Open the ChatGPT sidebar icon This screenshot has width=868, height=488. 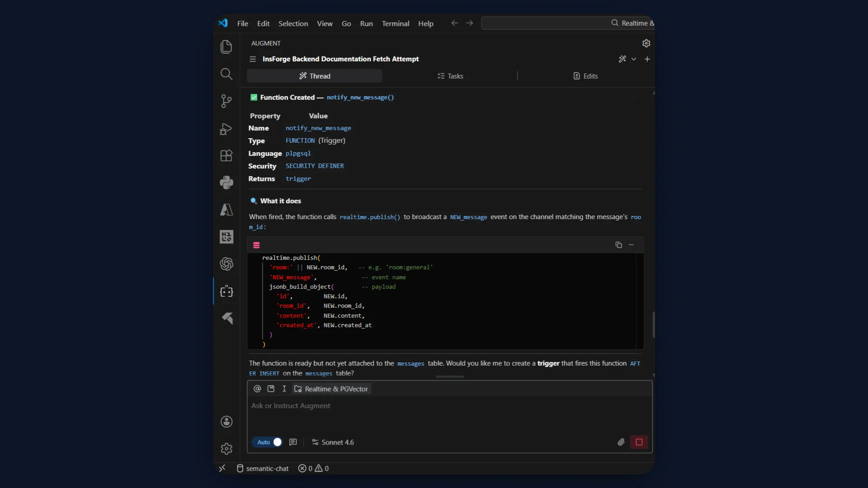[226, 264]
